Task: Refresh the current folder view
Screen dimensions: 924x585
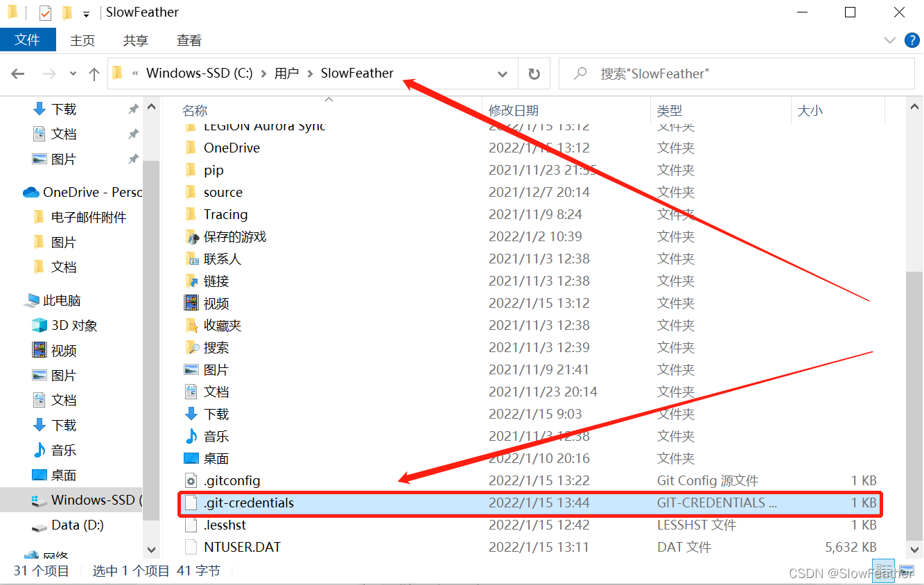Action: pyautogui.click(x=534, y=73)
